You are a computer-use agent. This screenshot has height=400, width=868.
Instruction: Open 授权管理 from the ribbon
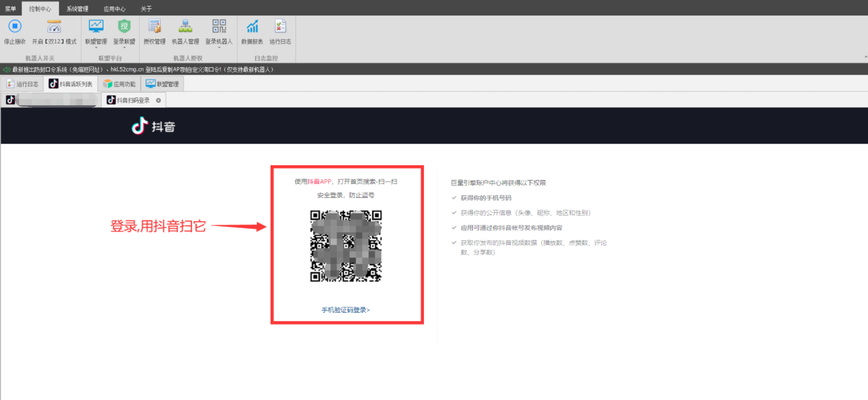[155, 32]
